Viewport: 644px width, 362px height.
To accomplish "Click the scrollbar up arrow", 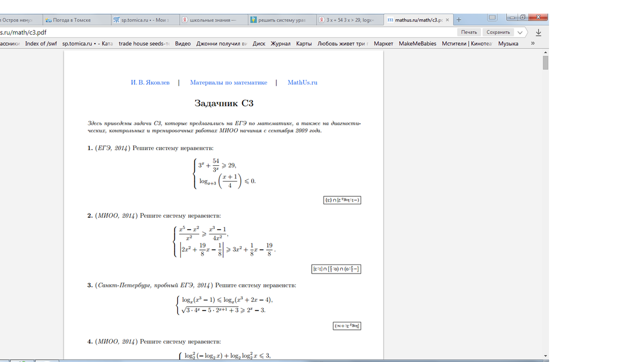I will (x=545, y=52).
